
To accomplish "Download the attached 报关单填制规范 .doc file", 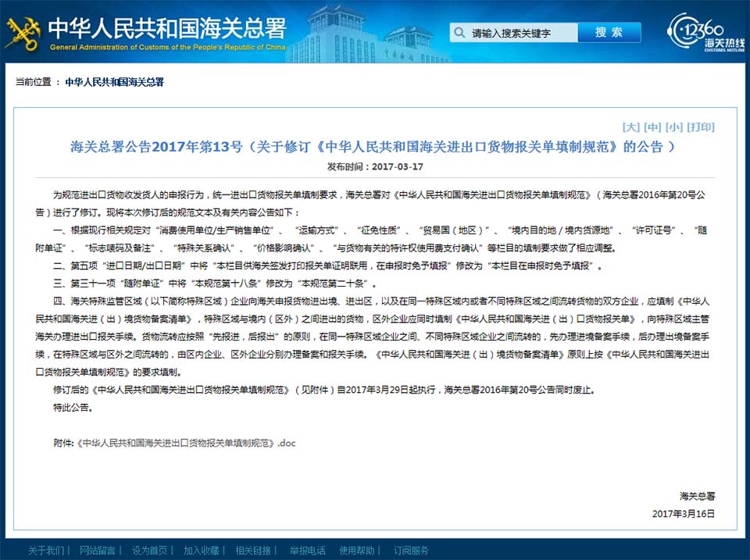I will coord(185,443).
